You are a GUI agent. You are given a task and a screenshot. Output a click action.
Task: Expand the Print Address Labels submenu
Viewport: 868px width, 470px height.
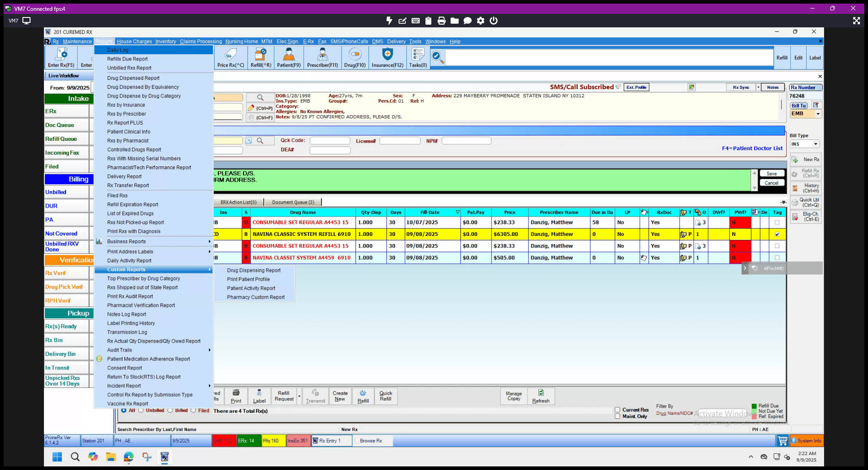153,252
